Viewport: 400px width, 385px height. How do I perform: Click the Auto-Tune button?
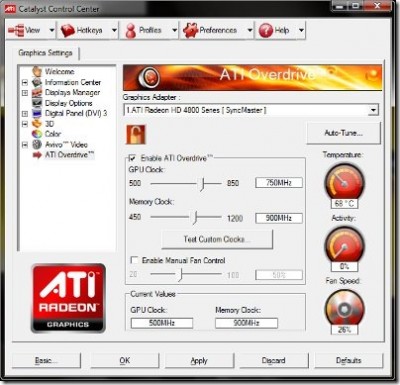(x=343, y=133)
